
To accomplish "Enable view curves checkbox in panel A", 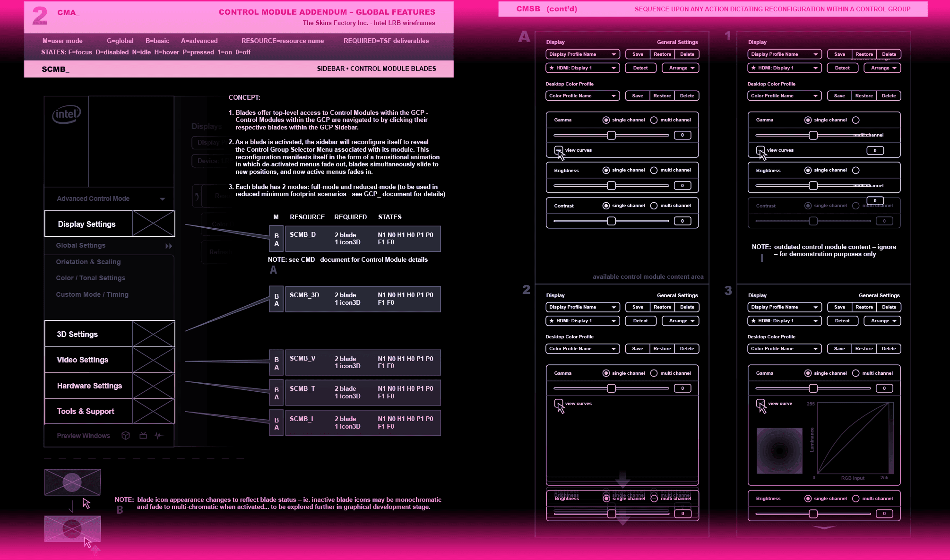I will (559, 150).
